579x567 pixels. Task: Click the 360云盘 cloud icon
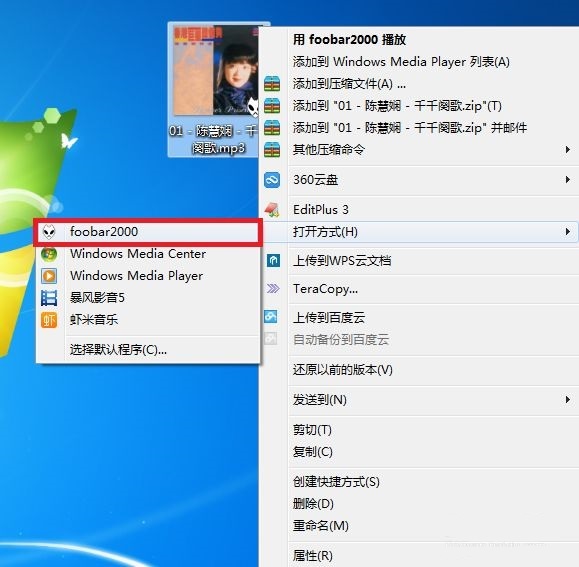tap(272, 180)
